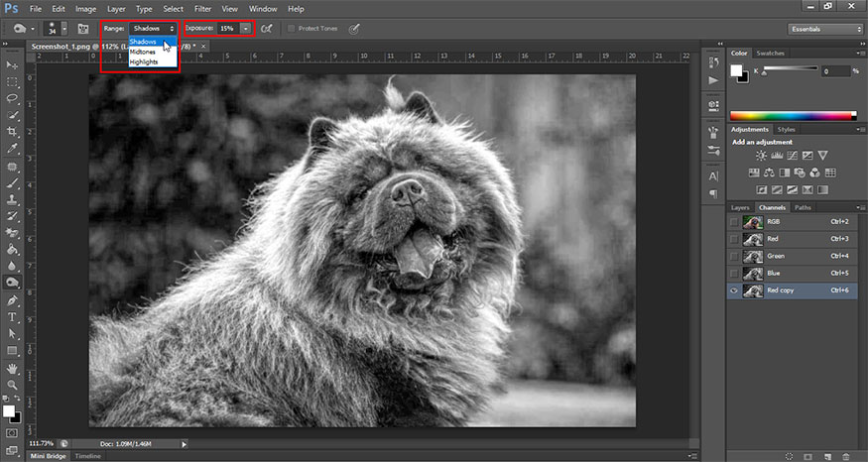Add a Levels adjustment

[777, 156]
